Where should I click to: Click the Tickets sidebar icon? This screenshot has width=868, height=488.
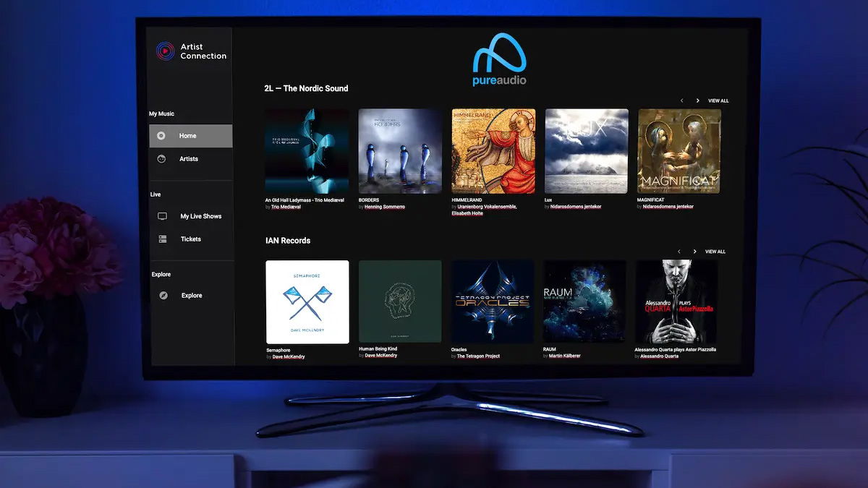tap(163, 239)
